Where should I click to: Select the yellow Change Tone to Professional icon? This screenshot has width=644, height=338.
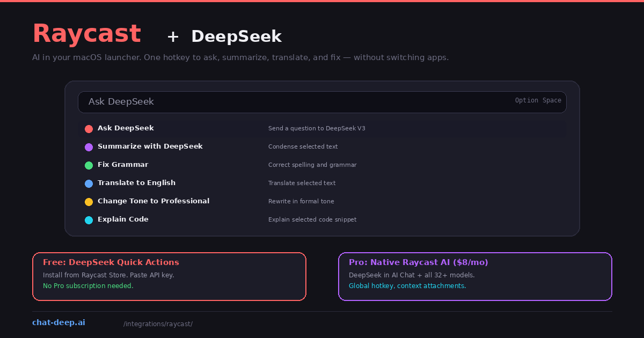pos(89,202)
